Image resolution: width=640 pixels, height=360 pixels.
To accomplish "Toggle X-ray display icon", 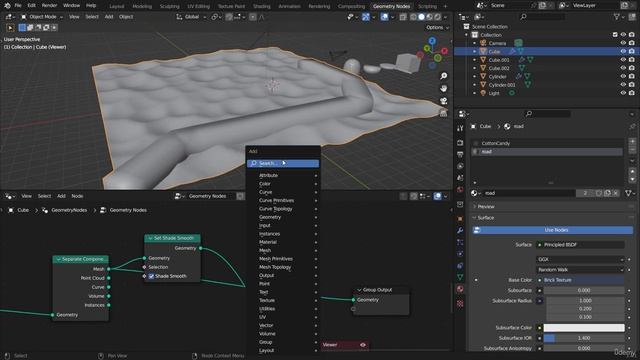I will (403, 17).
